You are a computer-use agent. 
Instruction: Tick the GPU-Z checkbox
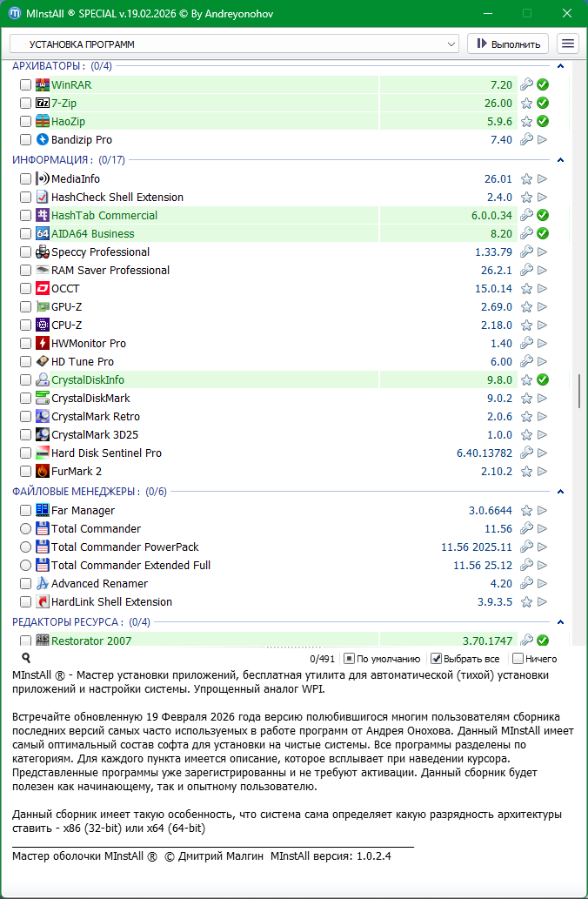coord(26,307)
